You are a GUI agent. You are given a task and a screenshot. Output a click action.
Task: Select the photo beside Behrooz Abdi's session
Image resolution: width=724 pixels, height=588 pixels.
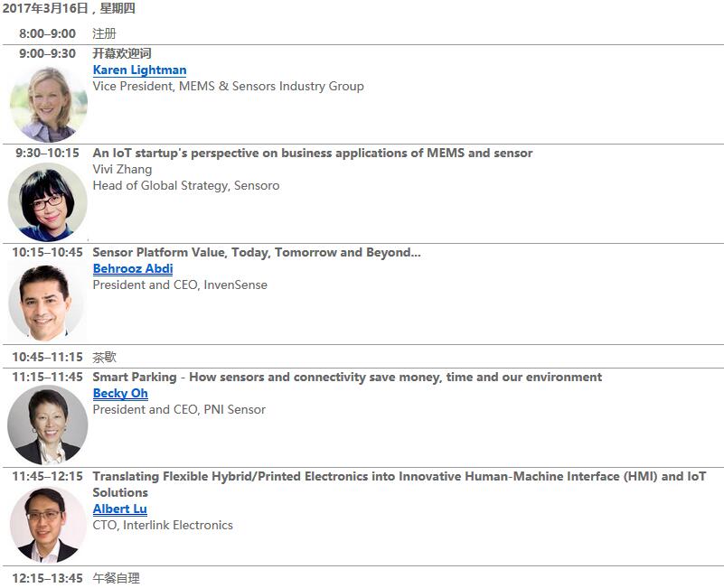(46, 303)
